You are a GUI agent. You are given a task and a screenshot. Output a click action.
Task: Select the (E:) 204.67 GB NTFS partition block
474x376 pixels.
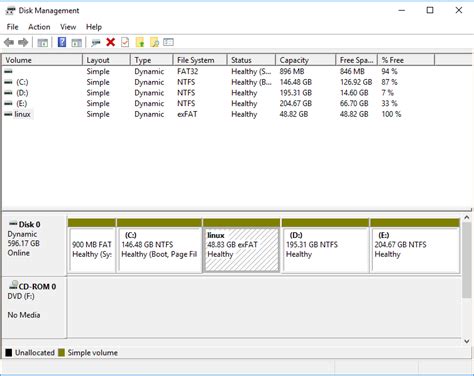(415, 246)
